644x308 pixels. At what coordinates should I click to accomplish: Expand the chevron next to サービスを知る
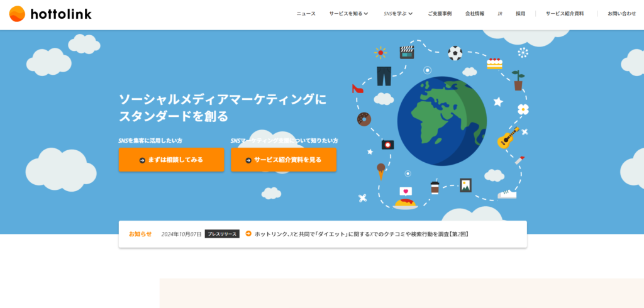366,14
